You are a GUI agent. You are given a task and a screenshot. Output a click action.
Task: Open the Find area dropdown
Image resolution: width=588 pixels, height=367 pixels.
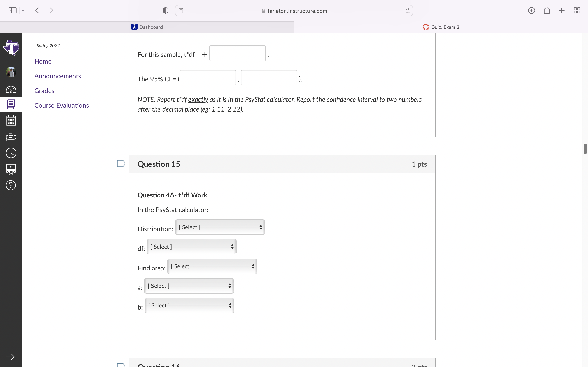212,266
